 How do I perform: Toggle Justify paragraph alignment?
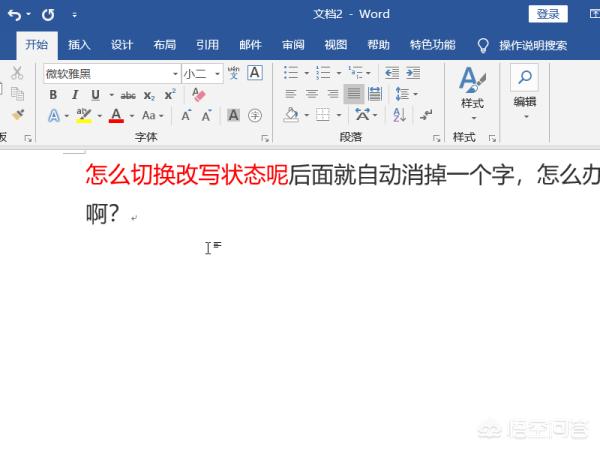click(x=353, y=94)
